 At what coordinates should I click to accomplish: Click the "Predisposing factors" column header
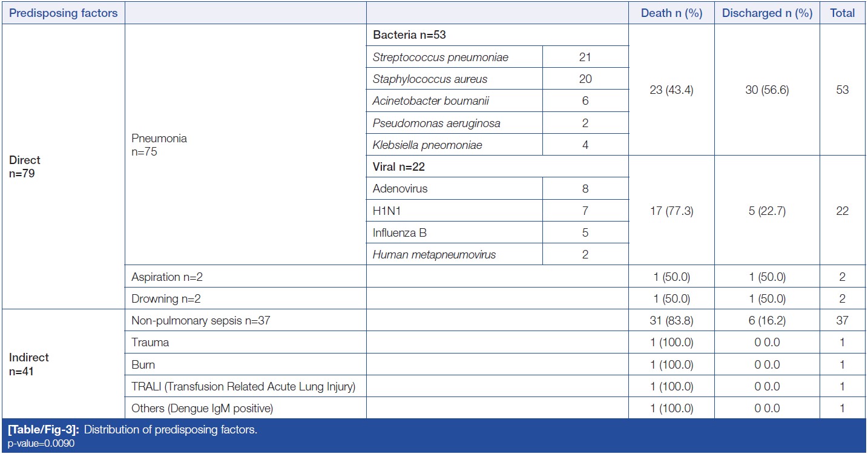coord(63,13)
